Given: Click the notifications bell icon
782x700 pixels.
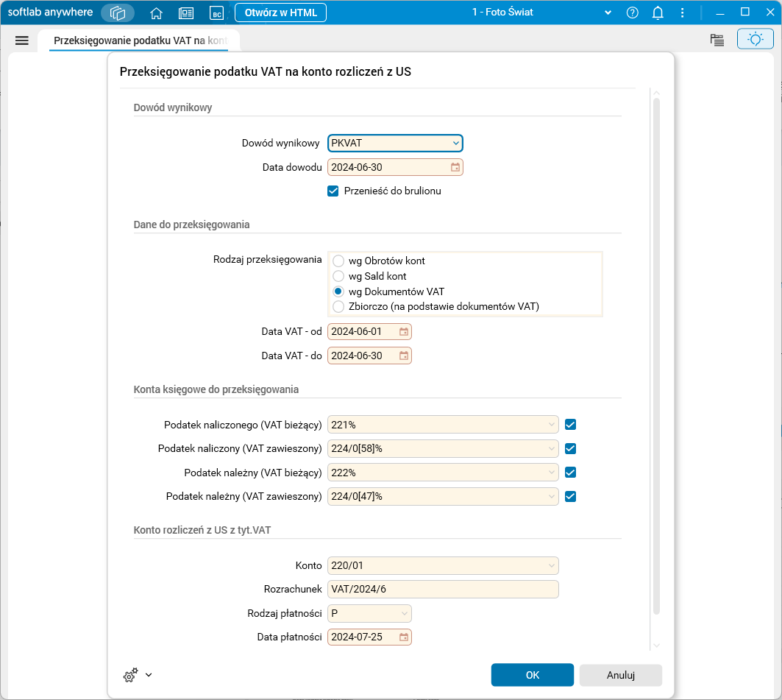Looking at the screenshot, I should [x=658, y=13].
